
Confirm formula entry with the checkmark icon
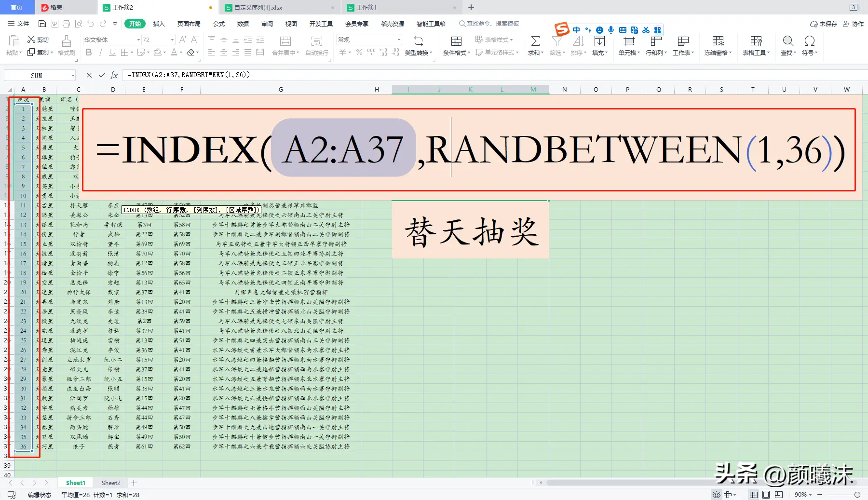pos(102,75)
